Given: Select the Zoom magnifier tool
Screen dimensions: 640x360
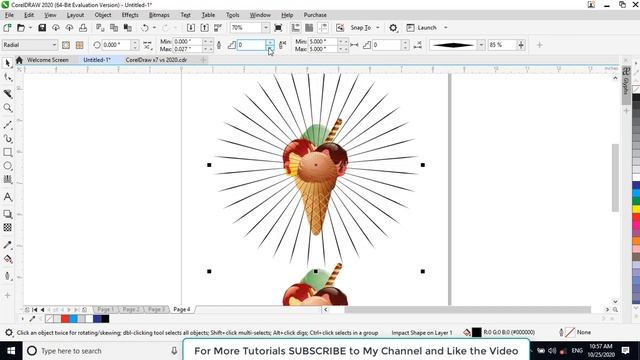Looking at the screenshot, I should (7, 108).
